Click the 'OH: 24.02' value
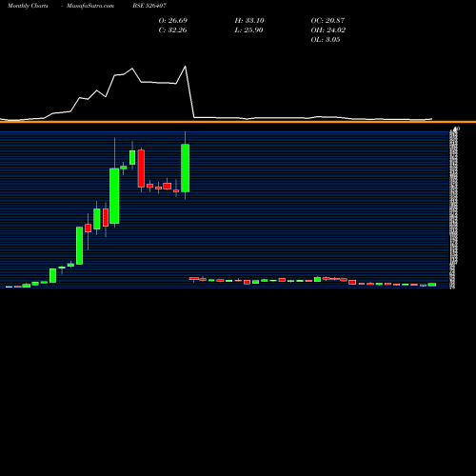Screen dimensions: 476x476 point(328,30)
